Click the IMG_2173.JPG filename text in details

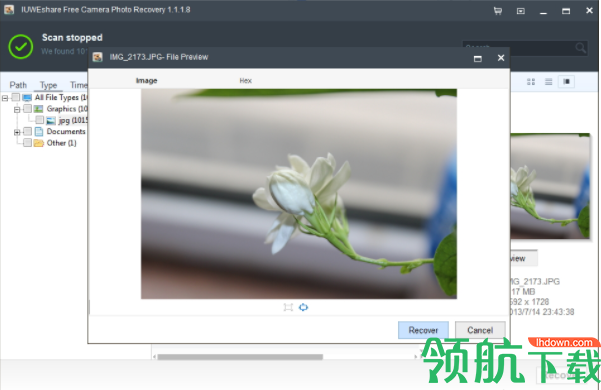pyautogui.click(x=535, y=282)
